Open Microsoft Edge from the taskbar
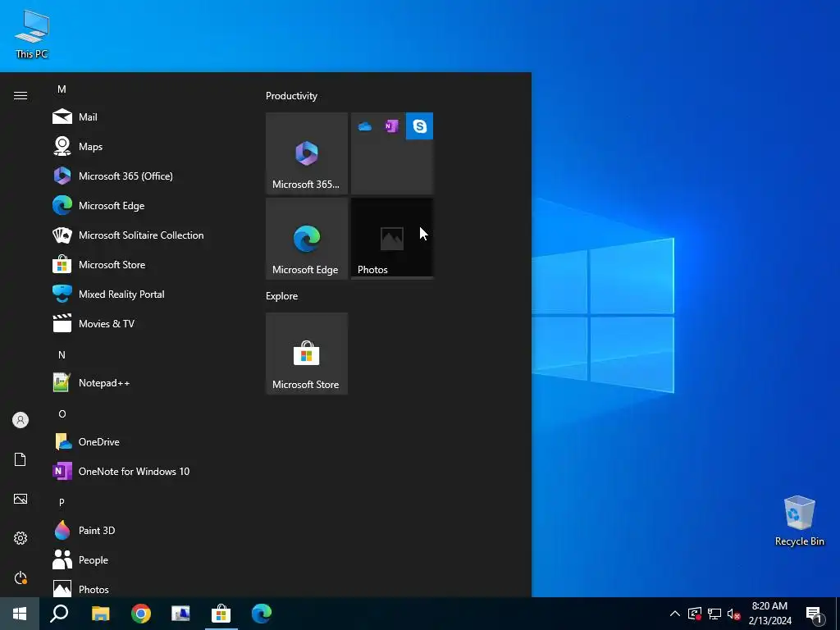The width and height of the screenshot is (840, 630). point(262,614)
